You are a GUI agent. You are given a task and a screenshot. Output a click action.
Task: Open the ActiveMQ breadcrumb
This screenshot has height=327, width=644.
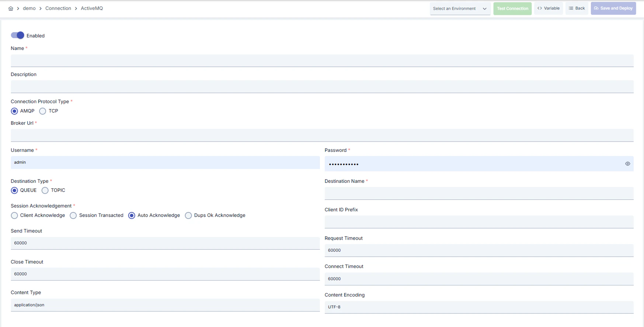(92, 8)
